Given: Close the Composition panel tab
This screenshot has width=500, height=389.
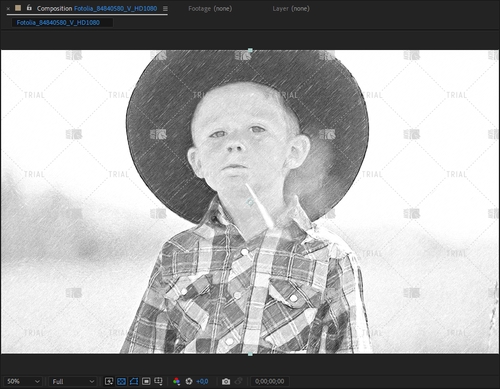Looking at the screenshot, I should pyautogui.click(x=8, y=9).
